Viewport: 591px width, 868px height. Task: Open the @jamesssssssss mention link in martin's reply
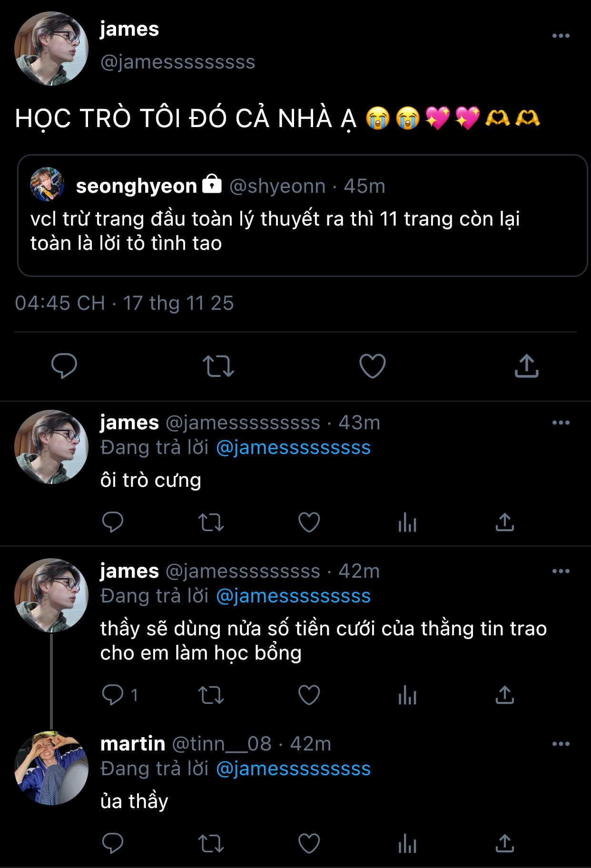[293, 769]
